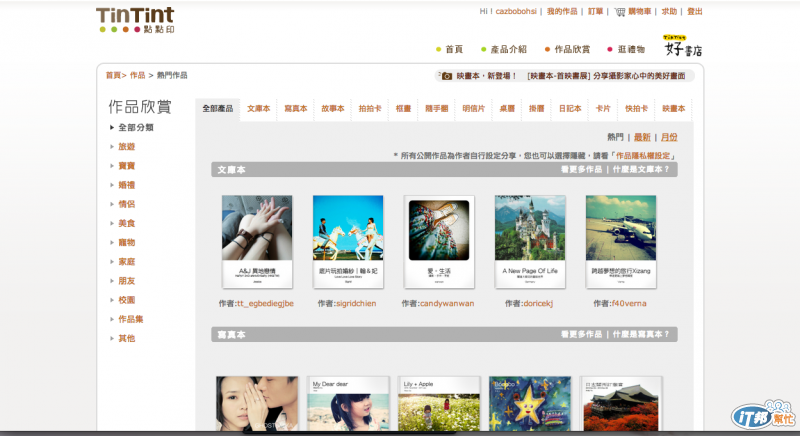
Task: Open 訂單 orders link
Action: pyautogui.click(x=595, y=11)
